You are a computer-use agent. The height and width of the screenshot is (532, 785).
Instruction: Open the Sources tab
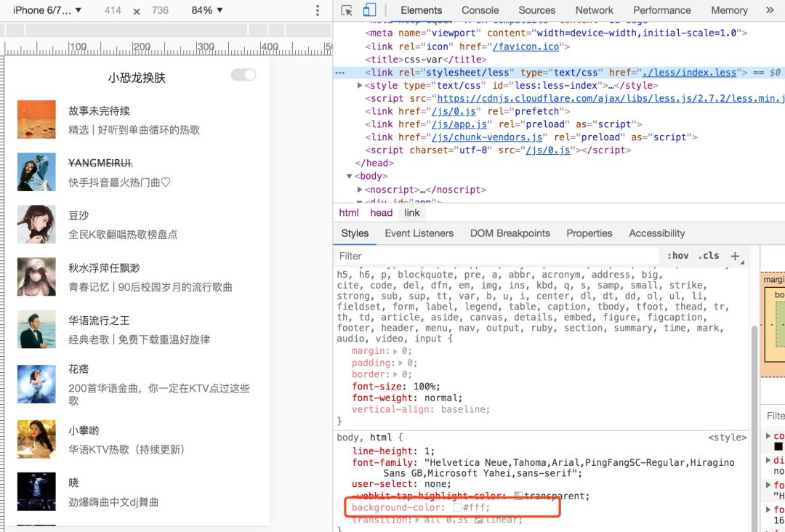[536, 10]
